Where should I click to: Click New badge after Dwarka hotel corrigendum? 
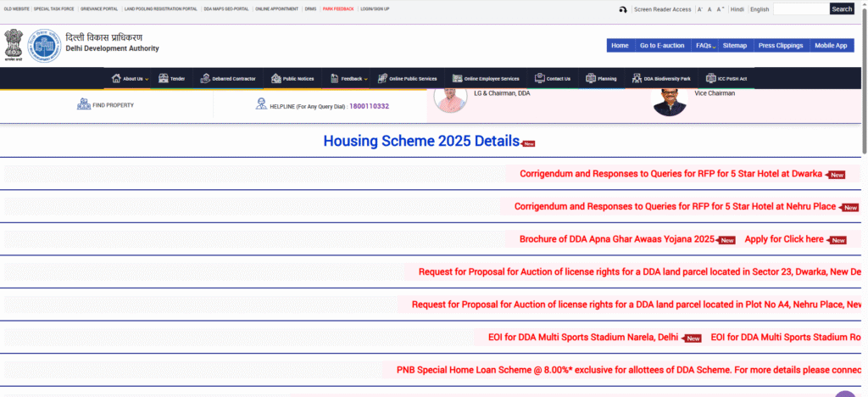(x=835, y=175)
